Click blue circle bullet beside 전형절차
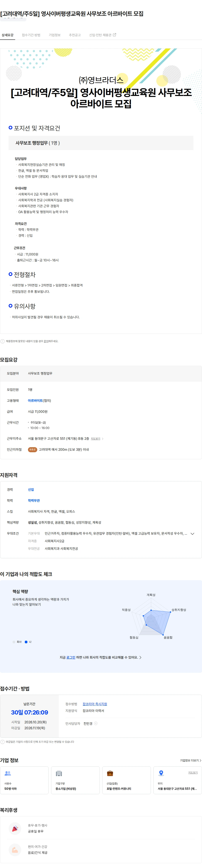The width and height of the screenshot is (202, 868). coord(11,274)
